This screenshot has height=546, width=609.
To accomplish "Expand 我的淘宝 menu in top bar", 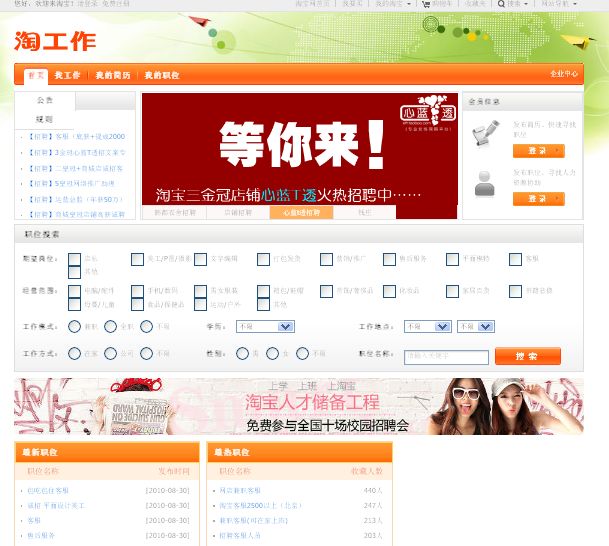I will point(393,4).
